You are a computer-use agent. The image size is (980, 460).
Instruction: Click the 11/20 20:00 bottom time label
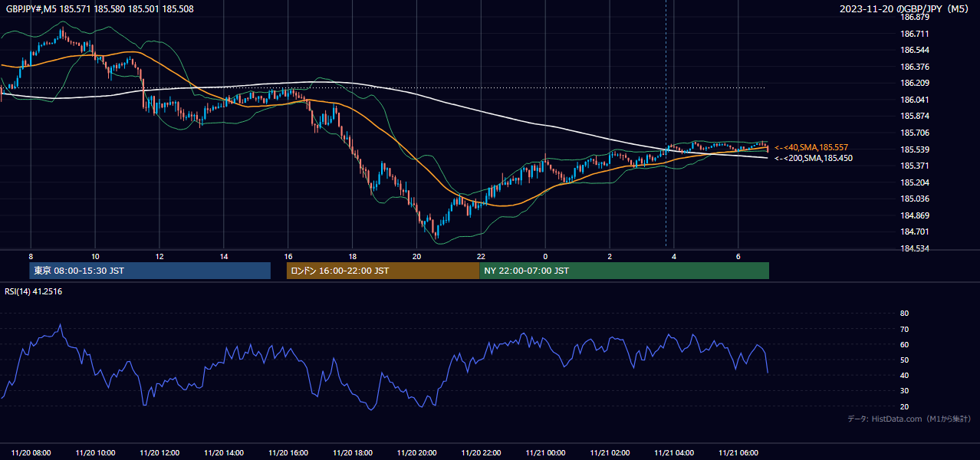417,452
